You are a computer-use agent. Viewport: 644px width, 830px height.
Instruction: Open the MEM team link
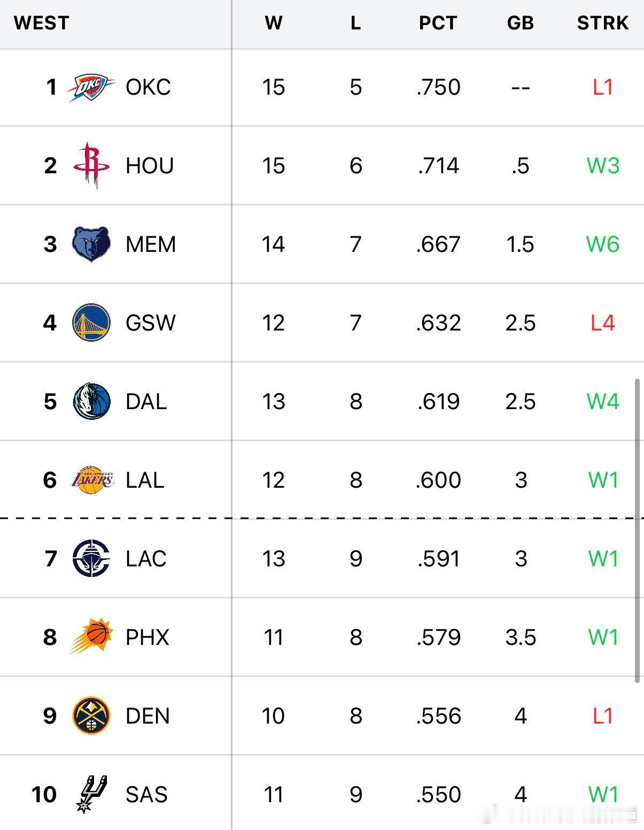[151, 244]
